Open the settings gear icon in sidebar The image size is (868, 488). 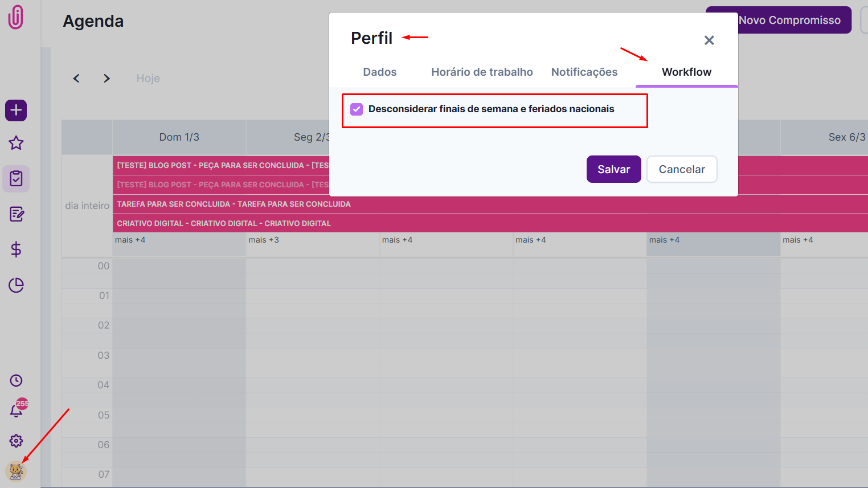(16, 441)
